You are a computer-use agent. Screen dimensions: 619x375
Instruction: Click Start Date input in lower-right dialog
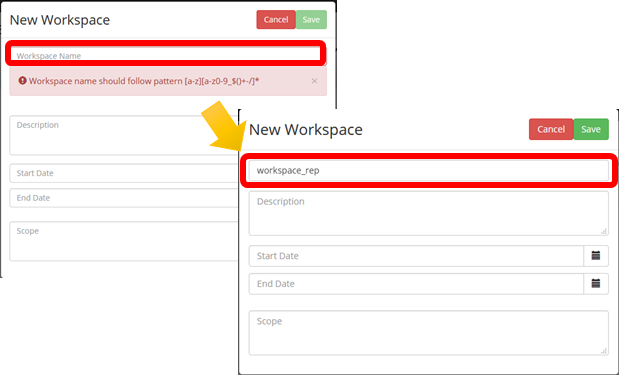tap(416, 256)
